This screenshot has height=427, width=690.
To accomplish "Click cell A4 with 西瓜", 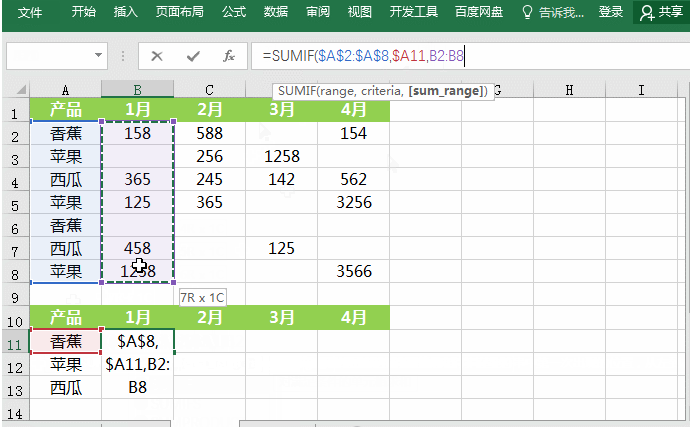I will (x=66, y=179).
